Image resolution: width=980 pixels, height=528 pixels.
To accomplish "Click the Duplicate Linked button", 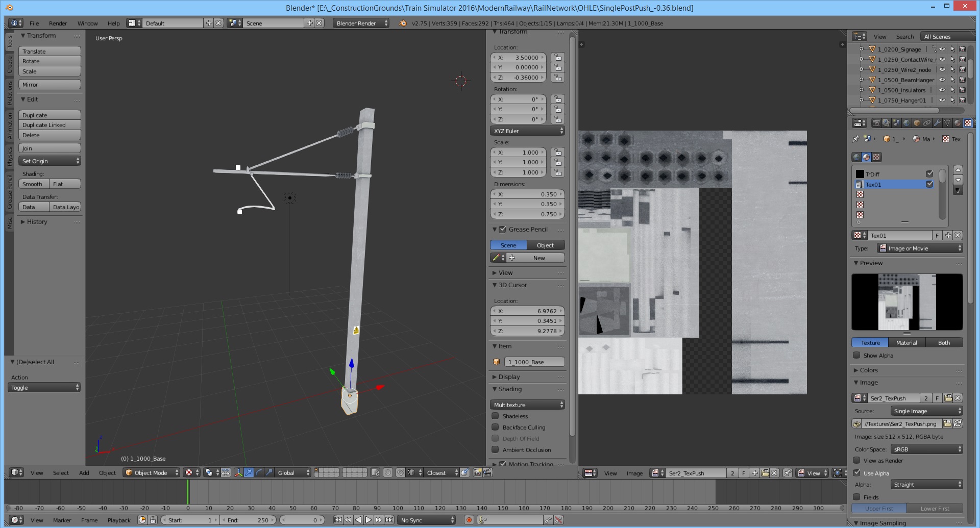I will pyautogui.click(x=50, y=125).
